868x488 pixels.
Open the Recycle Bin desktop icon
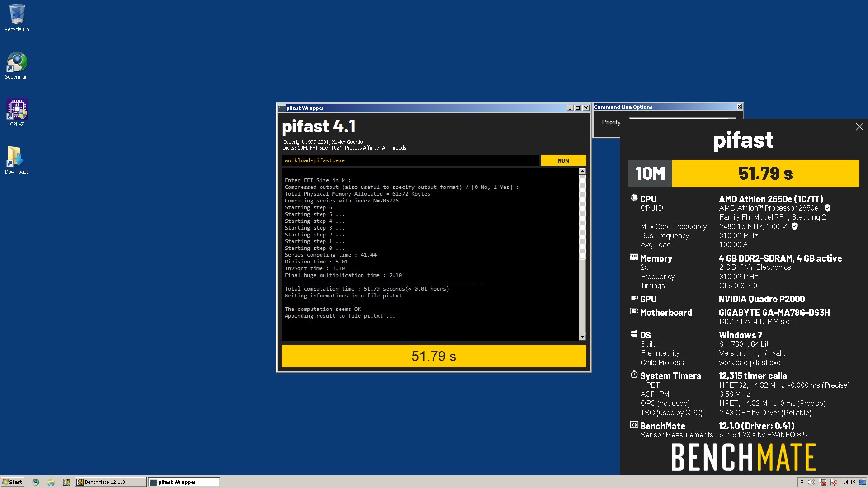[x=17, y=18]
